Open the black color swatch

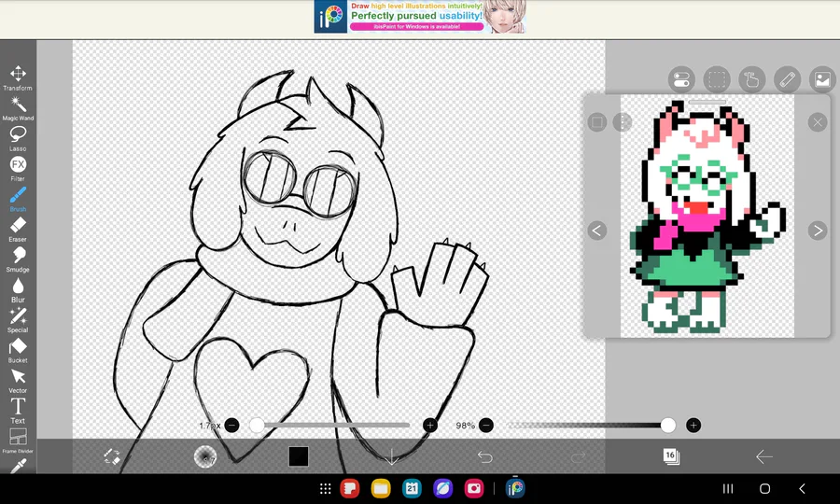[x=299, y=456]
